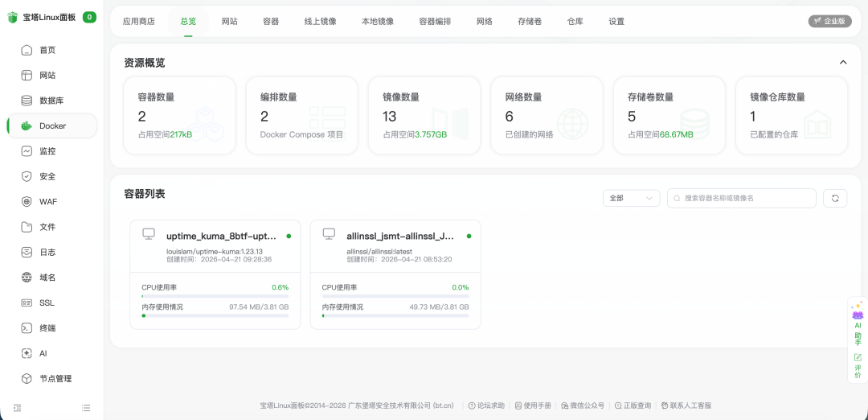This screenshot has width=868, height=420.
Task: Open the 本地镜像 tab
Action: [x=378, y=22]
